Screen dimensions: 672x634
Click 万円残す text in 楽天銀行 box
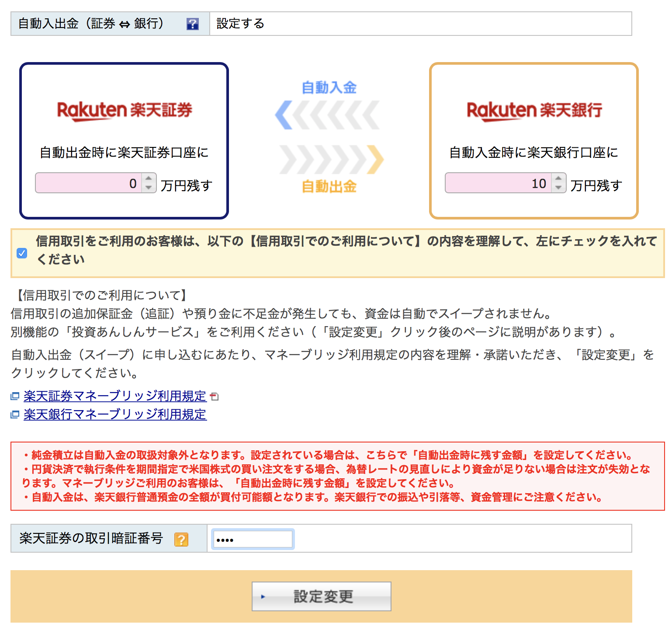click(x=596, y=186)
